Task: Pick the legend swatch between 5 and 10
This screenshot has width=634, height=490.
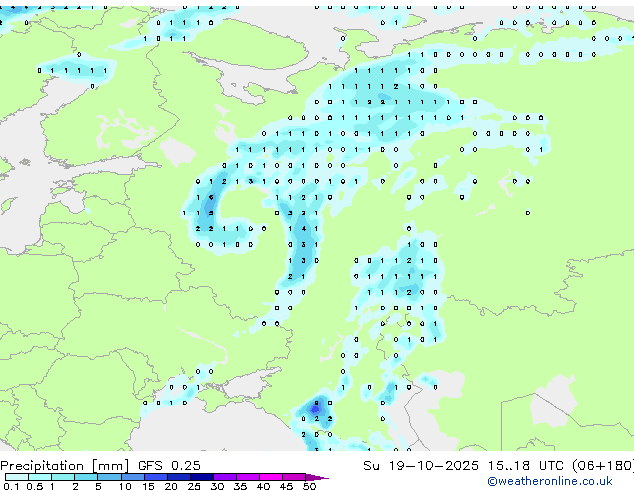Action: click(109, 477)
